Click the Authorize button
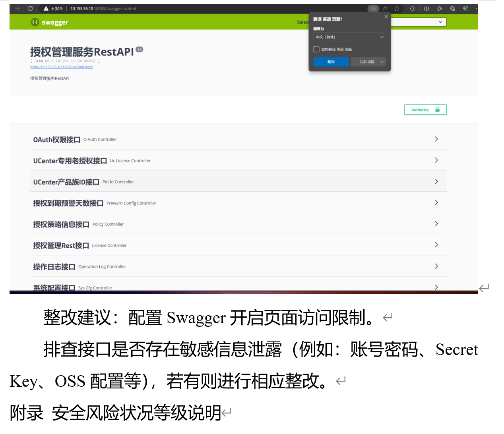504x434 pixels. click(x=425, y=110)
